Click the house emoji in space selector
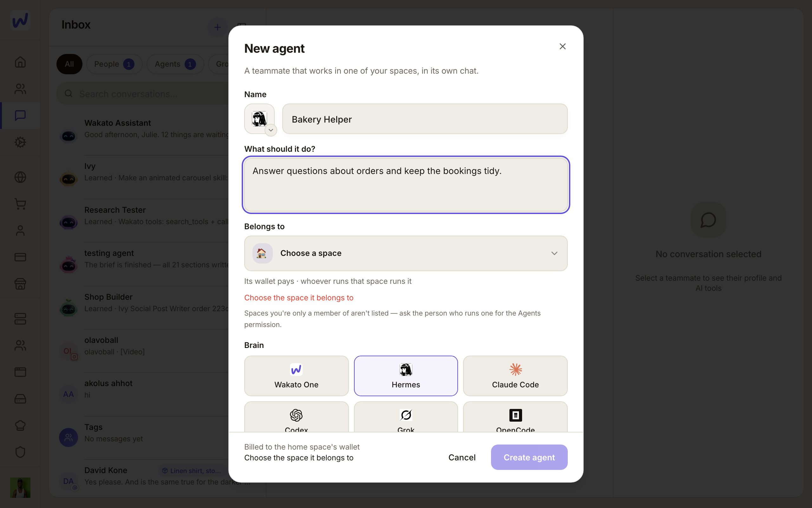The height and width of the screenshot is (508, 812). click(262, 253)
